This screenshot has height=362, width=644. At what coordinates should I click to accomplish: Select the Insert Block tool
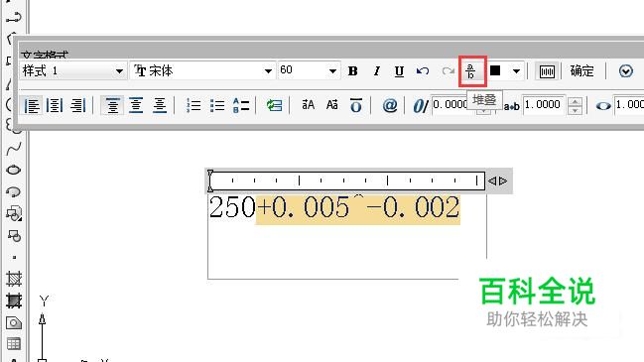[14, 213]
